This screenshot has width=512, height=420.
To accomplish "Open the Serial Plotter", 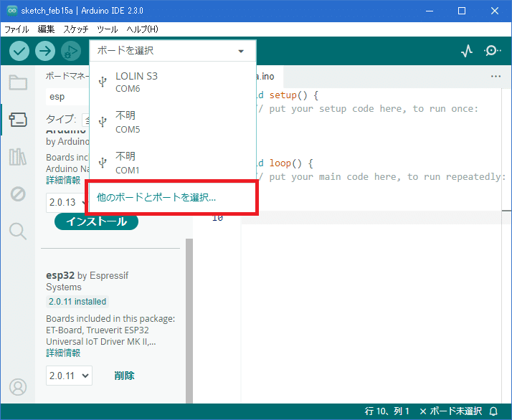I will (467, 51).
